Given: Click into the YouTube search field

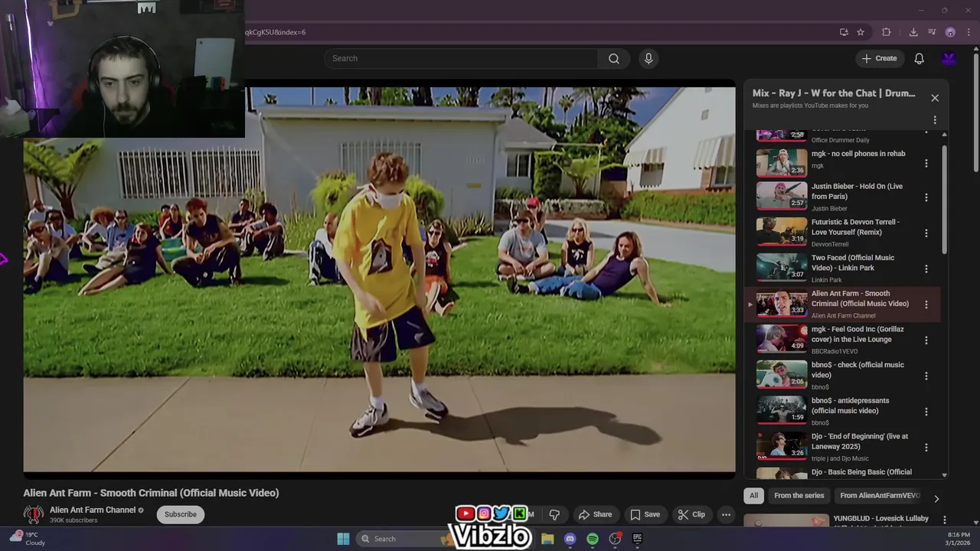Looking at the screenshot, I should 461,58.
